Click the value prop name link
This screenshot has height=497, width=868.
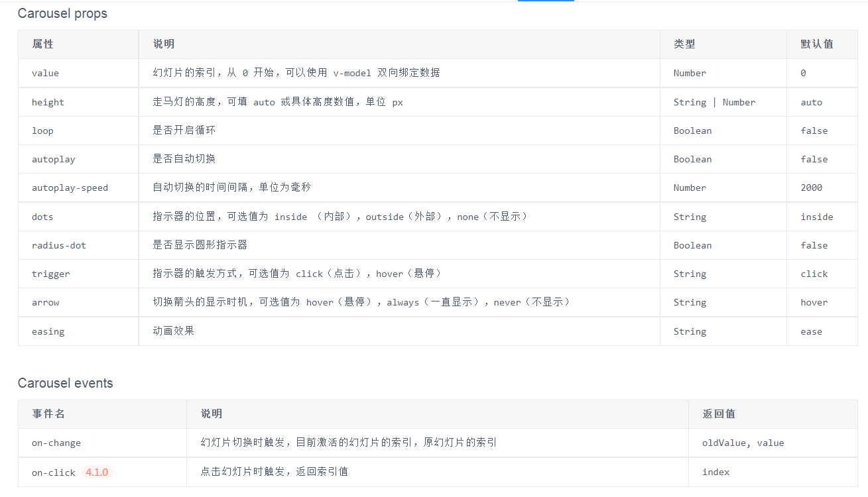(x=45, y=73)
